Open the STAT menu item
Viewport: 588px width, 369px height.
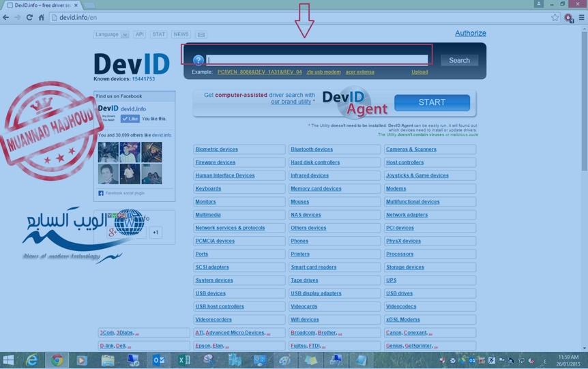point(159,35)
